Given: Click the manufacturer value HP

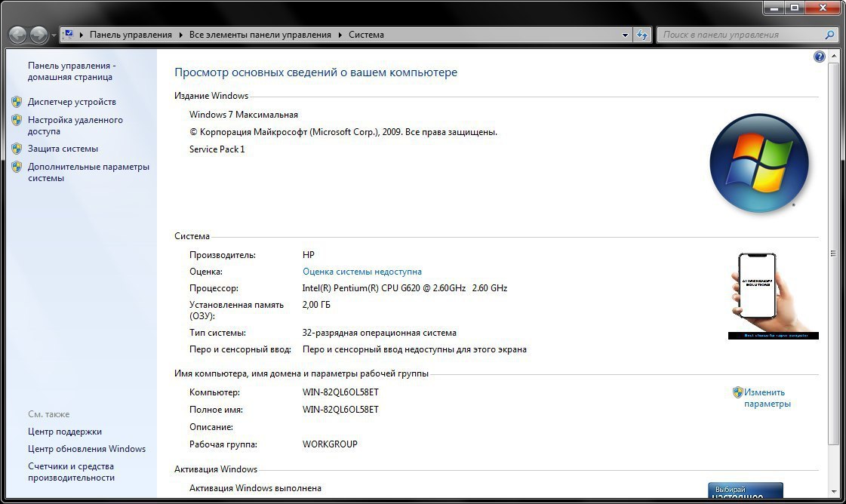Looking at the screenshot, I should pyautogui.click(x=308, y=255).
